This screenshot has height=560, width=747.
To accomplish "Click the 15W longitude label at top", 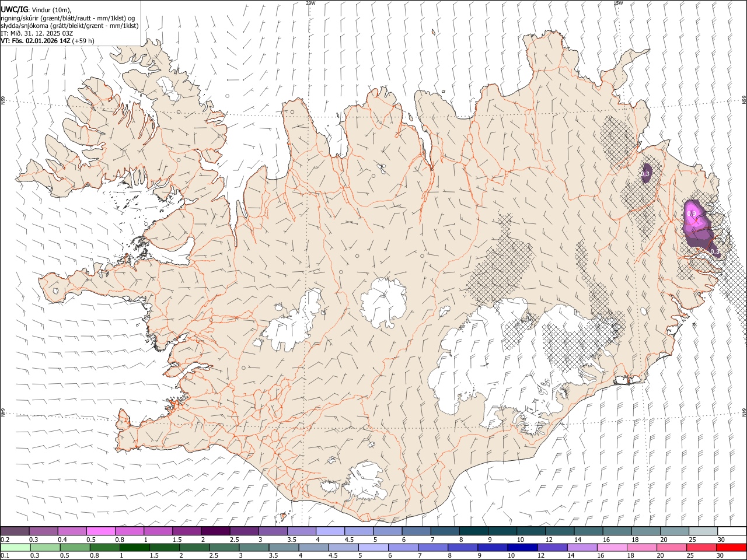I will [x=618, y=3].
